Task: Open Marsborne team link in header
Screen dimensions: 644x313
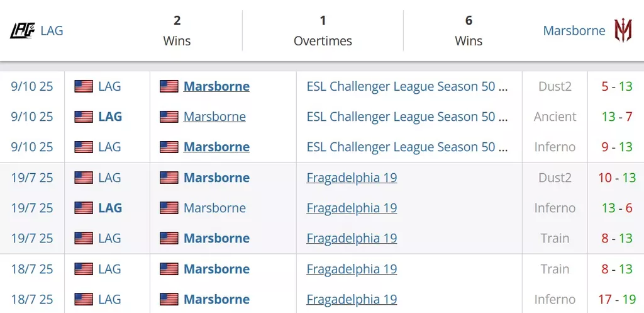Action: tap(574, 30)
